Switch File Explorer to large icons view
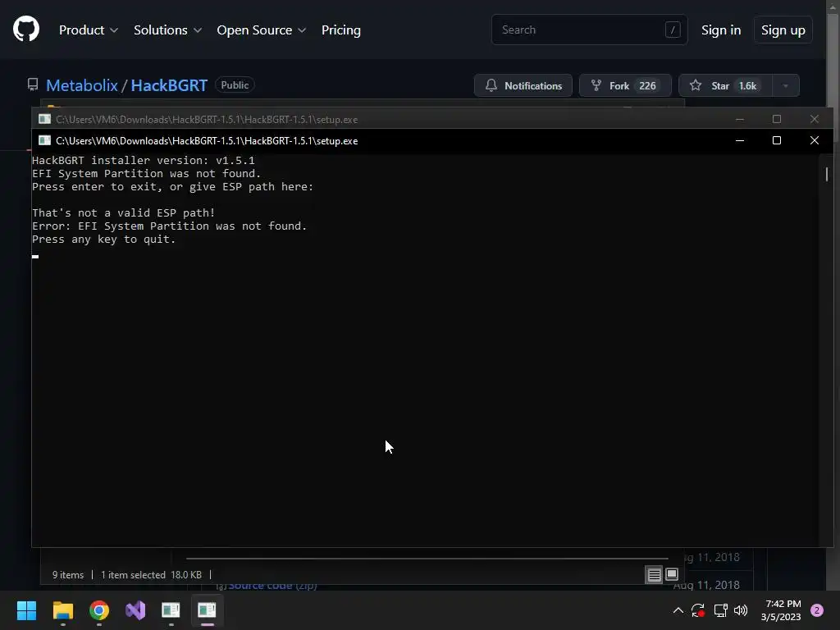 coord(672,575)
